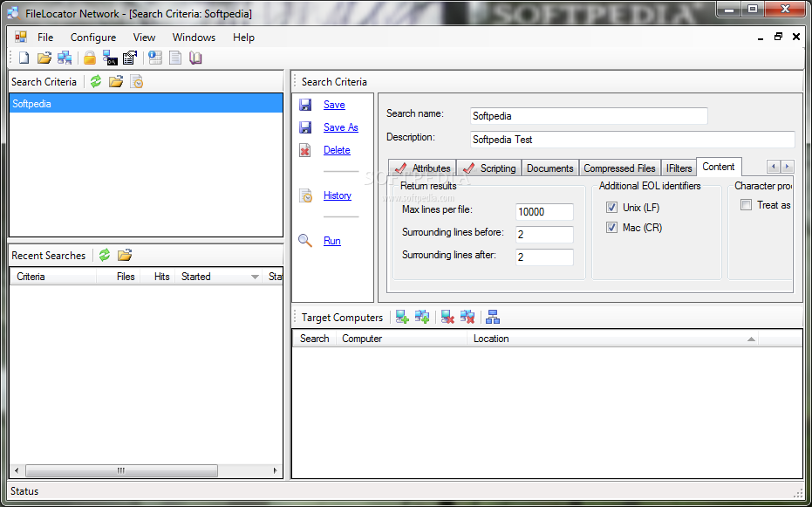
Task: Click the Surrounding lines after field
Action: [545, 257]
